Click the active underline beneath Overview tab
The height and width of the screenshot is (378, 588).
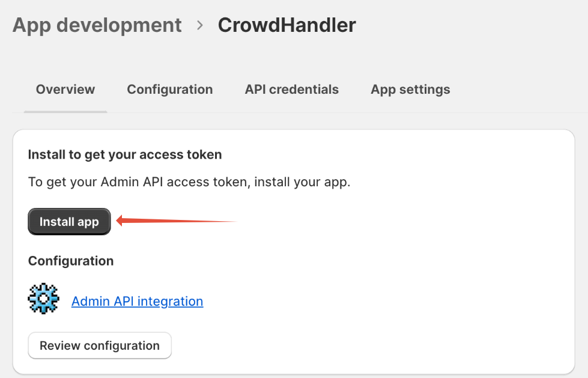point(65,112)
